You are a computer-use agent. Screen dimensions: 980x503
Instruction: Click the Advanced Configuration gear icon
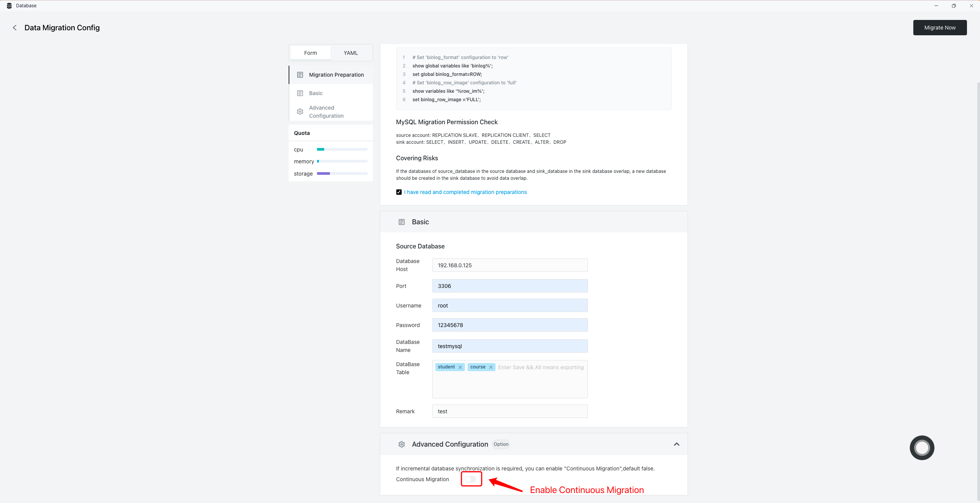point(300,112)
